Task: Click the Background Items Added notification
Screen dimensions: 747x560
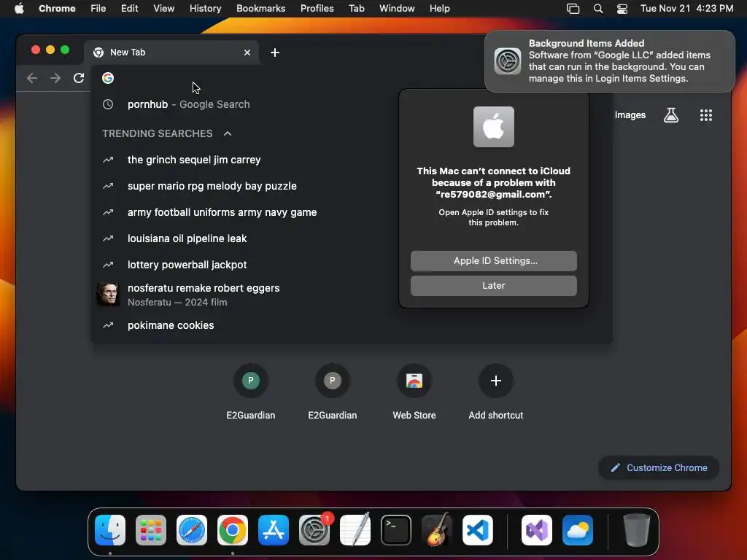Action: [x=609, y=61]
